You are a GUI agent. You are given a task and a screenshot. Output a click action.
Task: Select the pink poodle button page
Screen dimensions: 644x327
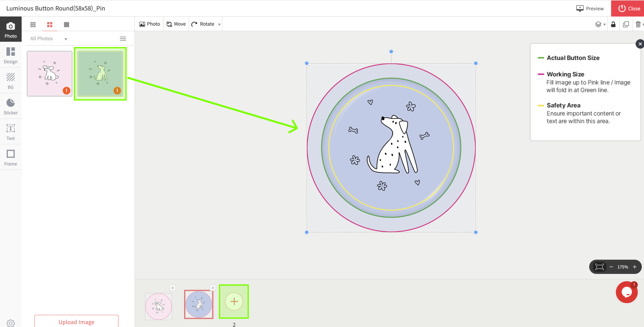coord(158,306)
